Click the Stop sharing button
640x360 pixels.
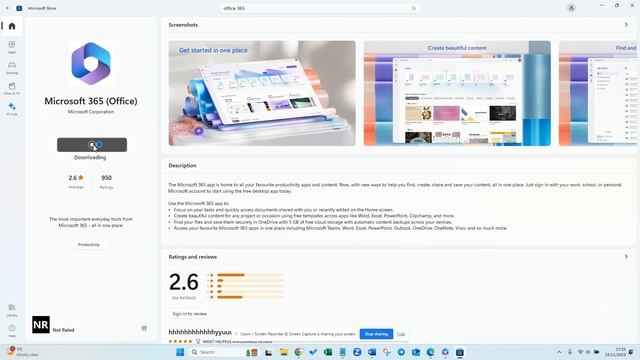[x=376, y=334]
